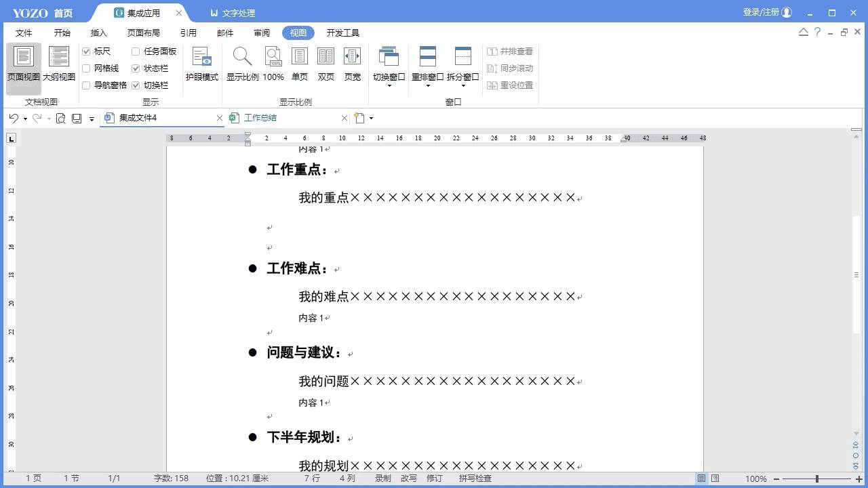Click zoom in plus button
868x488 pixels.
859,479
